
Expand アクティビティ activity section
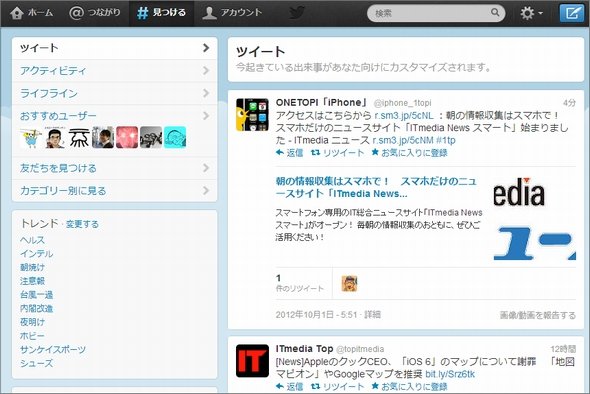pyautogui.click(x=115, y=71)
